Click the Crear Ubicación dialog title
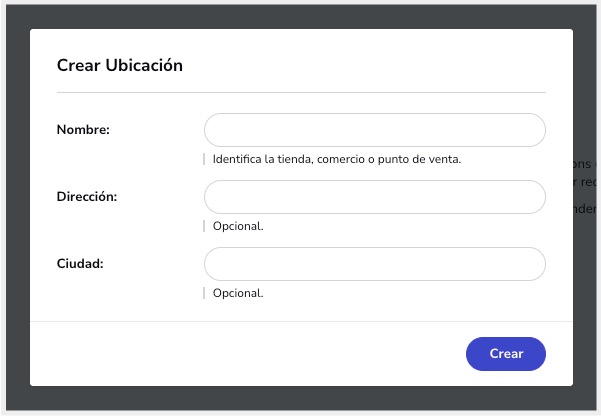Screen dimensions: 601x416 (x=120, y=65)
